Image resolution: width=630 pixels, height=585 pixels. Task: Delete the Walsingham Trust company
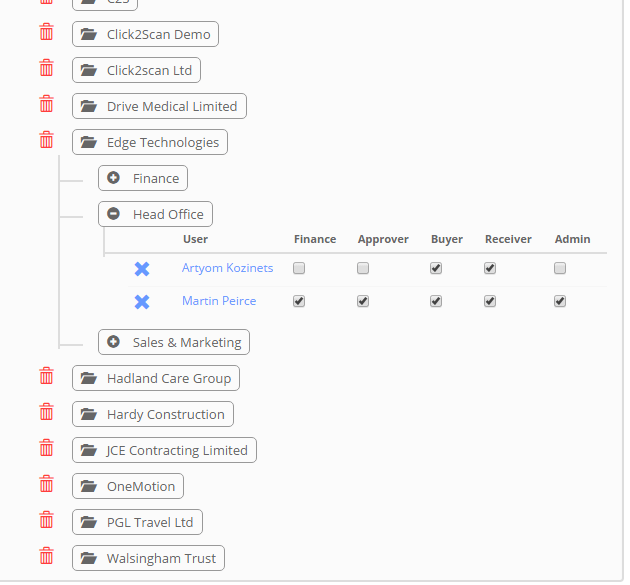pos(46,556)
